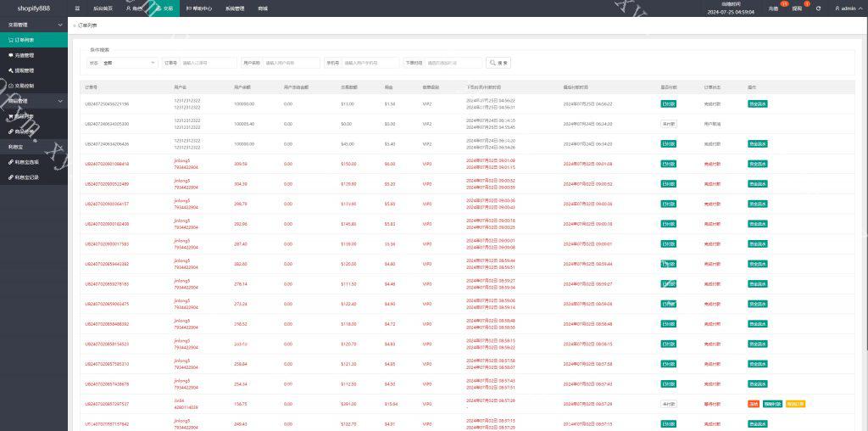The image size is (868, 431).
Task: Collapse the 商品管理 sidebar group
Action: tap(34, 101)
